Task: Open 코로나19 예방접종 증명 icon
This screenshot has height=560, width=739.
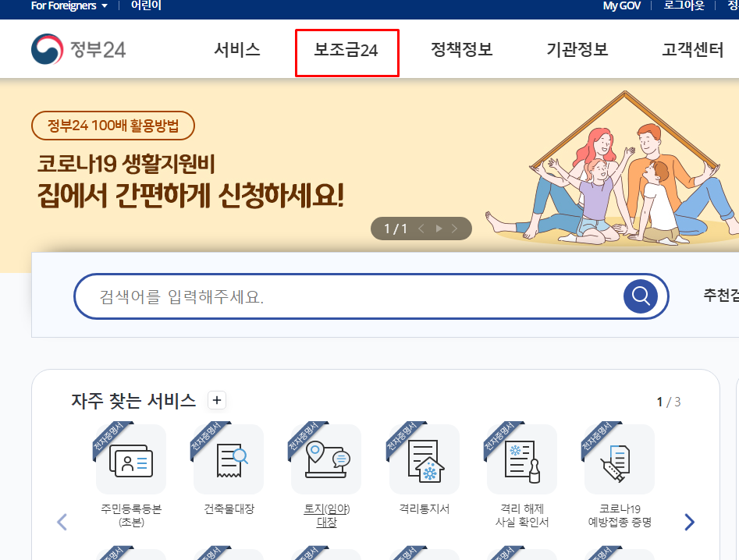Action: click(x=620, y=459)
